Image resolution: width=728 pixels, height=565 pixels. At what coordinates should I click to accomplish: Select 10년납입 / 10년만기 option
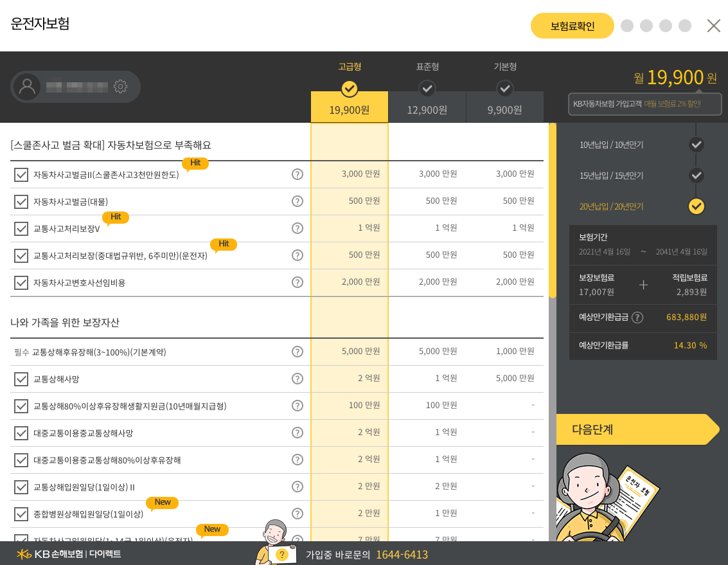tap(696, 145)
